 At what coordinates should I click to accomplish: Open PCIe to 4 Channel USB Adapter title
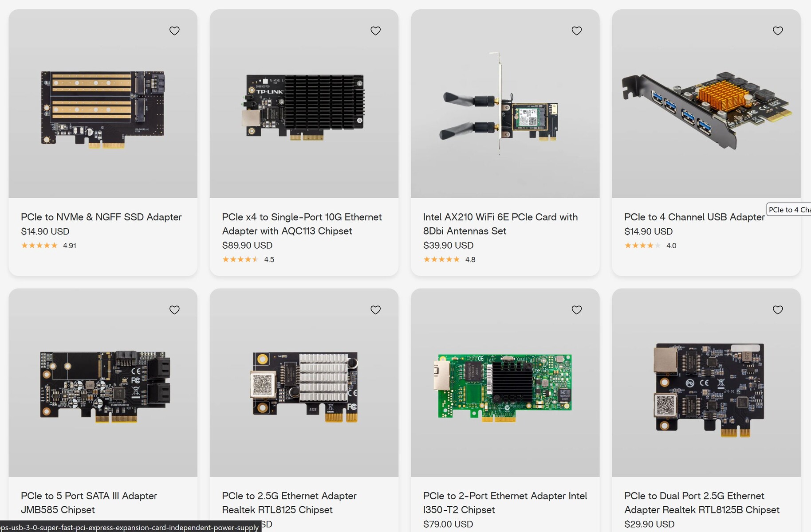(694, 217)
